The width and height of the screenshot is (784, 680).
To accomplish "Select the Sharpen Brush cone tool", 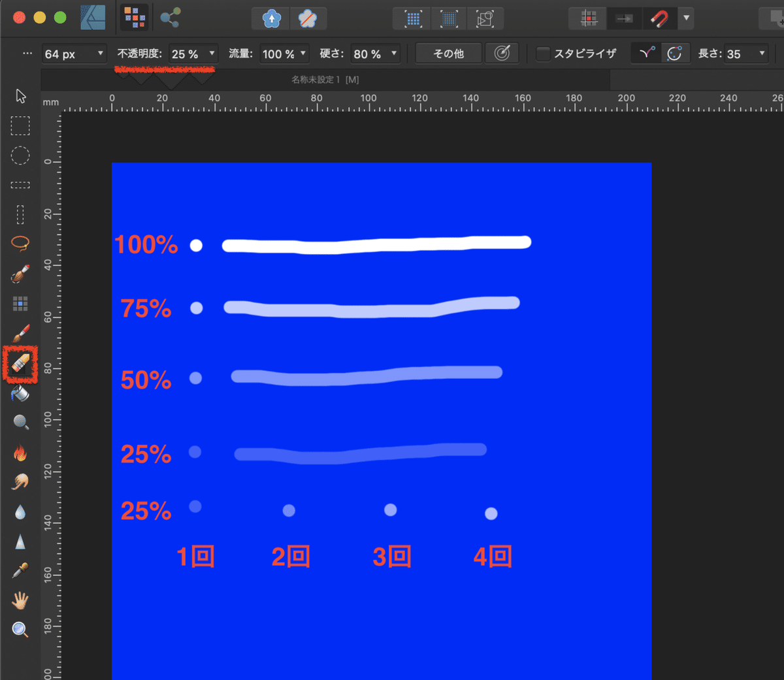I will coord(20,542).
